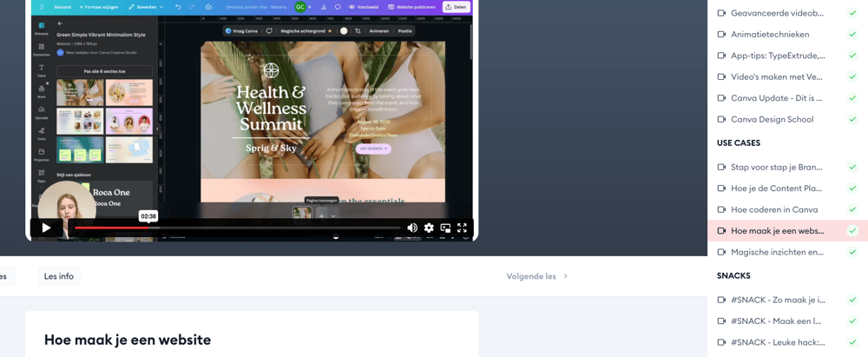
Task: Click the white color swatch in the video's toolbar
Action: pyautogui.click(x=344, y=31)
